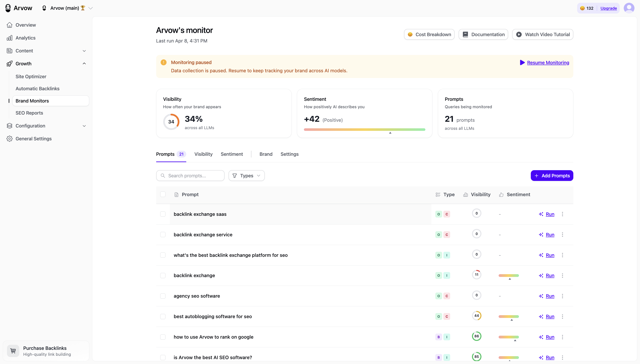Open Site Optimizer in sidebar
640x364 pixels.
[31, 77]
